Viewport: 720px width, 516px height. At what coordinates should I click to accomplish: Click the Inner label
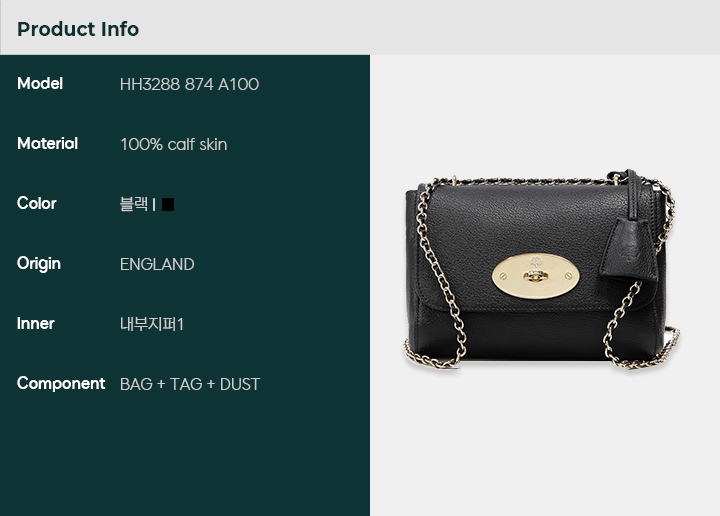(x=35, y=324)
